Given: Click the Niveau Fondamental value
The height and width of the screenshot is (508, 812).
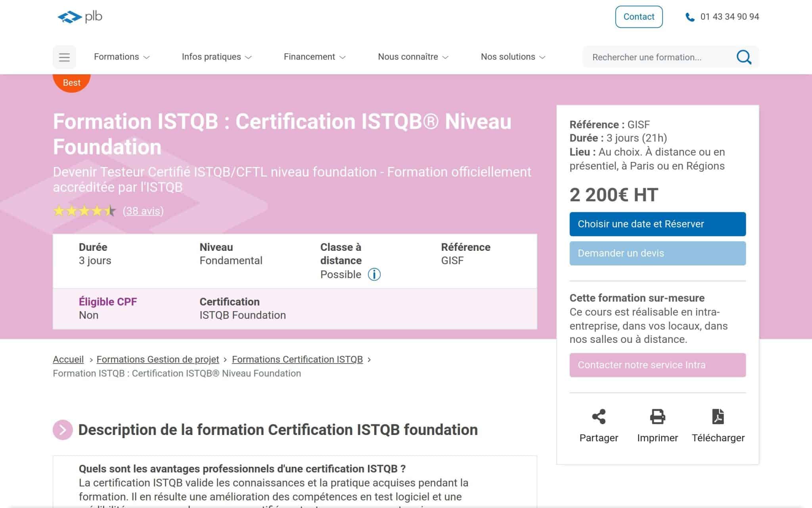Looking at the screenshot, I should [231, 261].
